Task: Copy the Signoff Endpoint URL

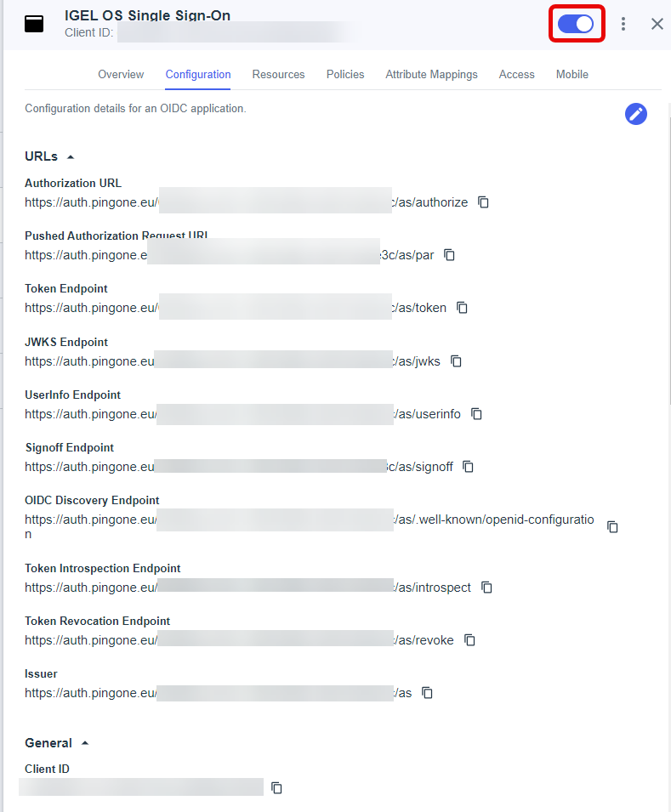Action: point(469,467)
